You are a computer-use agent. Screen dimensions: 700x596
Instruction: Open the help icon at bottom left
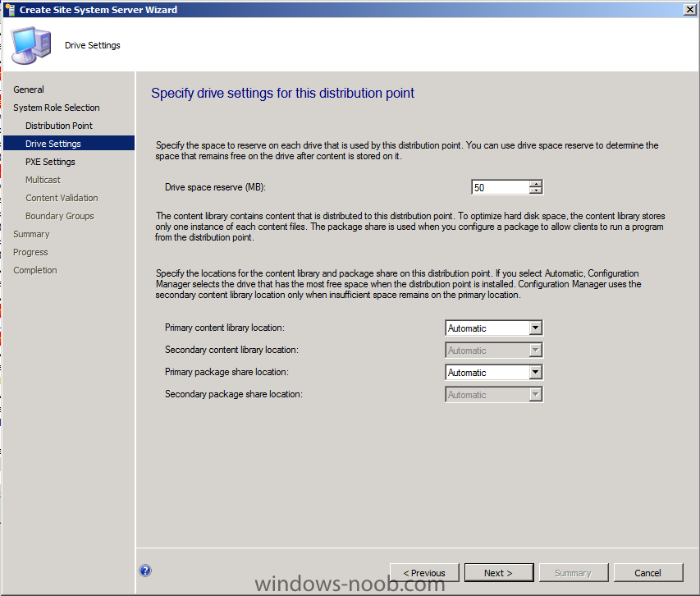click(x=145, y=571)
